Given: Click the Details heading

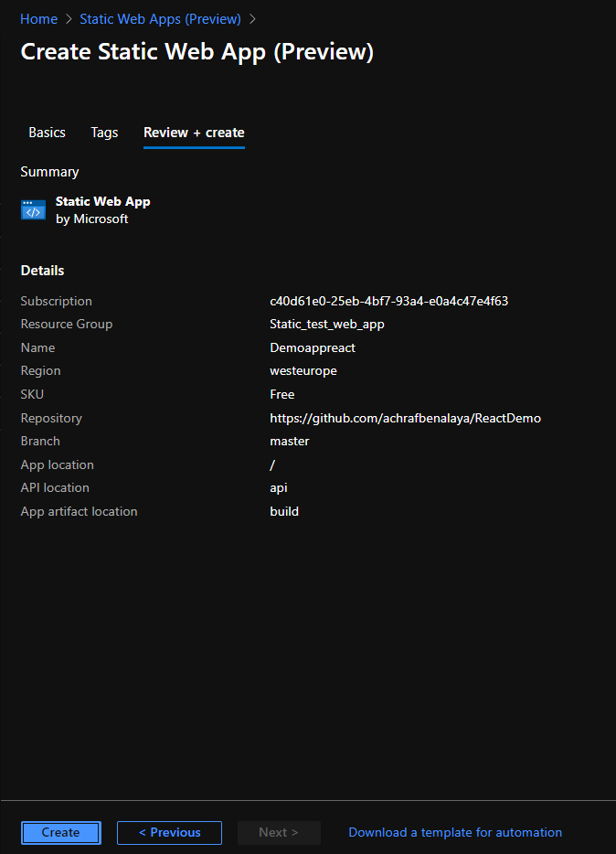Looking at the screenshot, I should 42,271.
